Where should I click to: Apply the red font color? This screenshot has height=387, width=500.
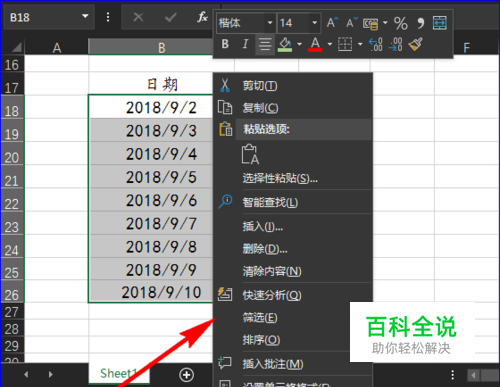(x=315, y=44)
